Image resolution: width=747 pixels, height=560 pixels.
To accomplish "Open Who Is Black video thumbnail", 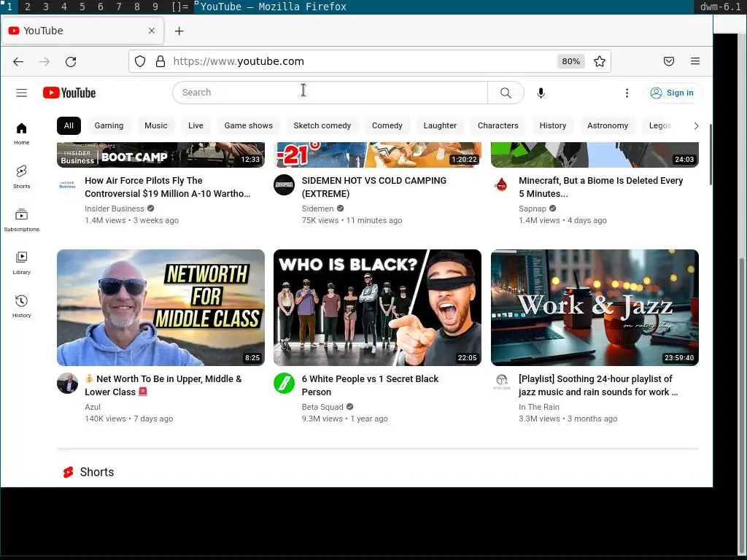I will coord(377,308).
